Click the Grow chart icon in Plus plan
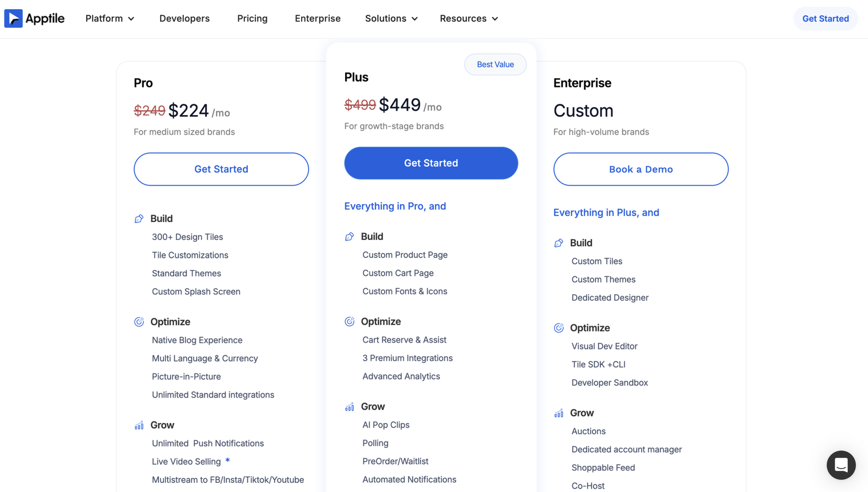Image resolution: width=868 pixels, height=492 pixels. [349, 407]
